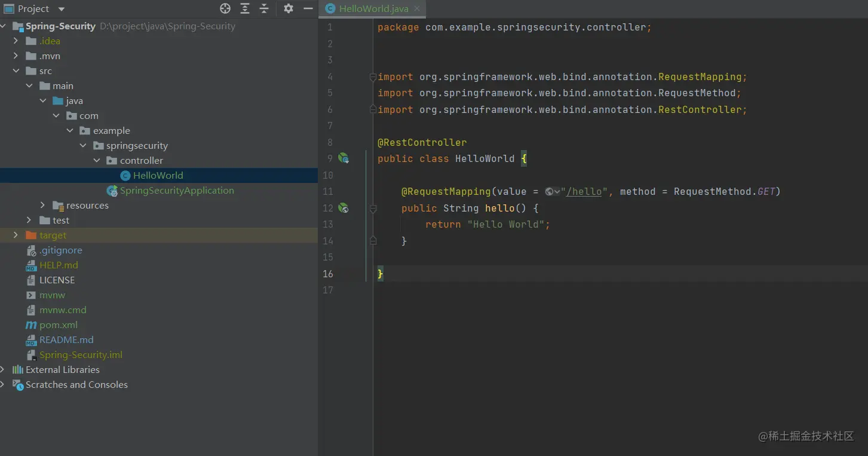Open the Project panel gear options
The height and width of the screenshot is (456, 868).
[289, 8]
